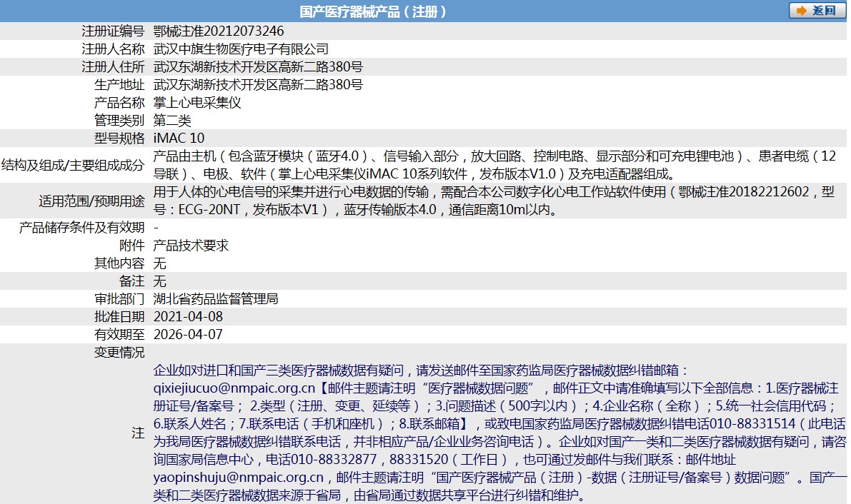The height and width of the screenshot is (504, 851).
Task: Click the label 结构及组成/主要组成成分
Action: tap(74, 165)
